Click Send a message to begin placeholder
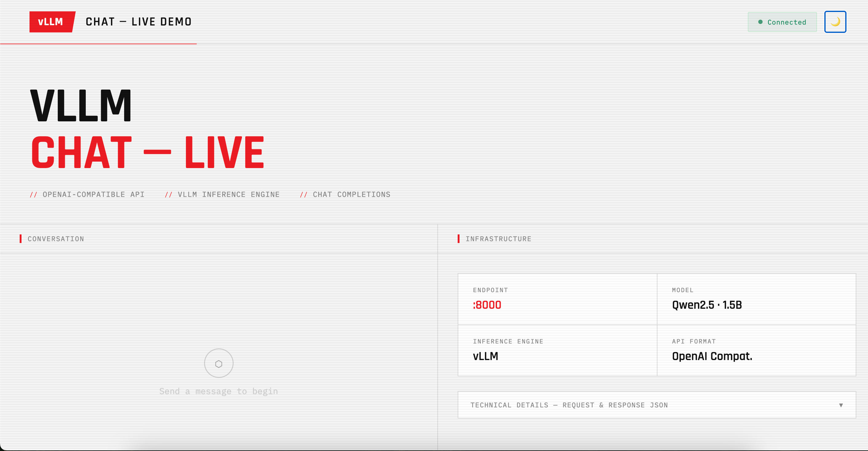 pyautogui.click(x=218, y=391)
